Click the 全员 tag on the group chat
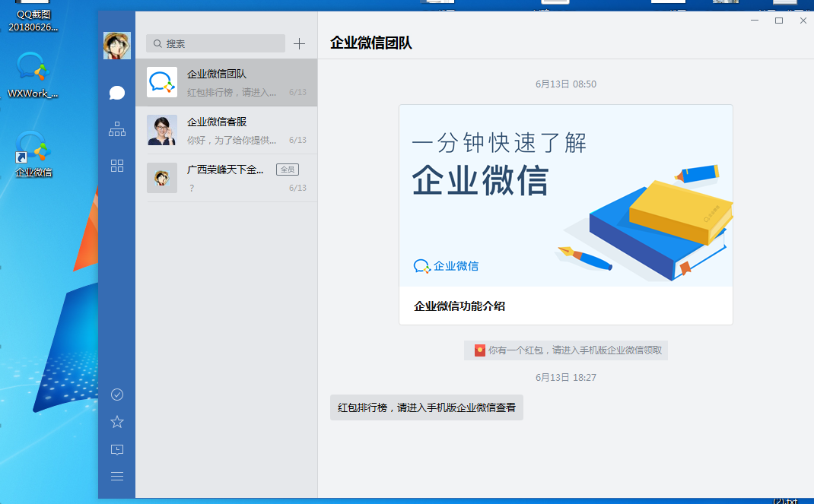This screenshot has height=504, width=814. click(x=287, y=170)
